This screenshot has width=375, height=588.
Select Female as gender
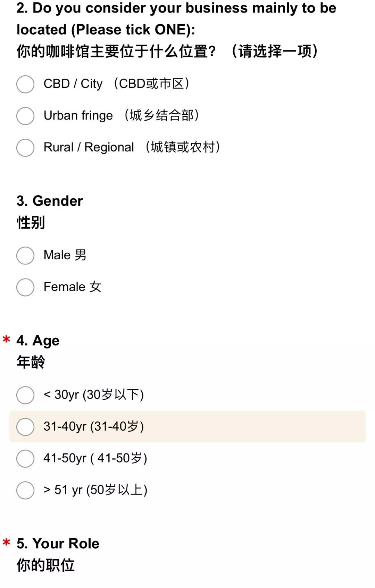[x=25, y=287]
